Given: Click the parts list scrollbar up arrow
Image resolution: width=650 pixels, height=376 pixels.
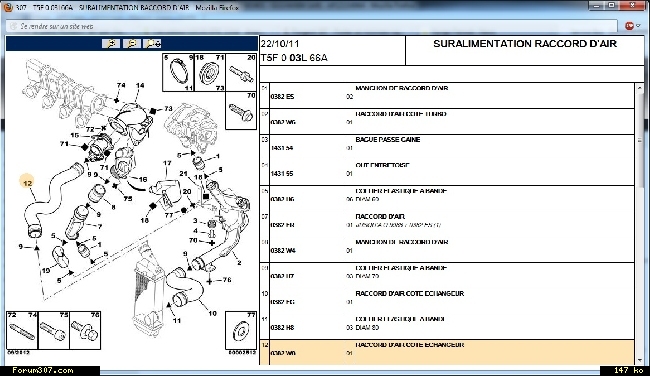Looking at the screenshot, I should click(640, 87).
